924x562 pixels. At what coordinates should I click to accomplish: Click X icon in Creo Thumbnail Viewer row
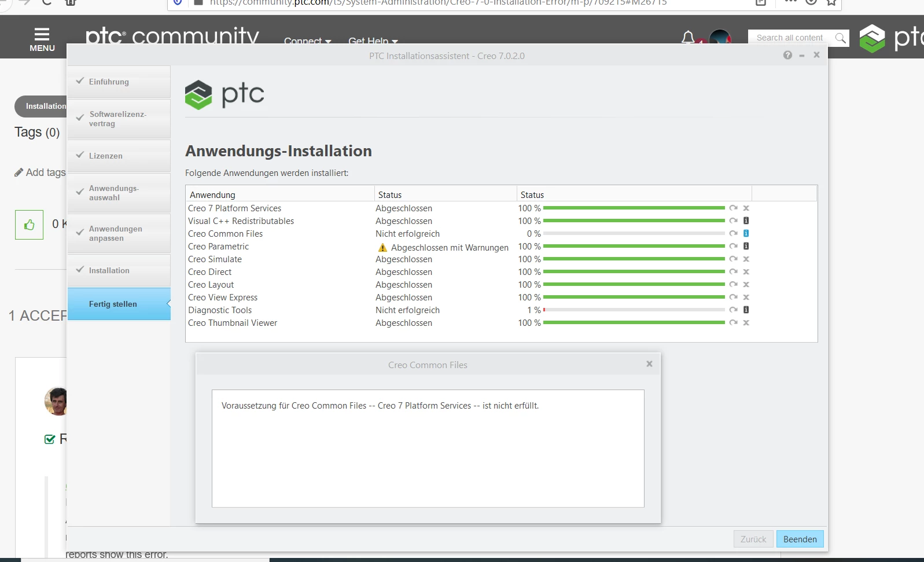click(746, 322)
